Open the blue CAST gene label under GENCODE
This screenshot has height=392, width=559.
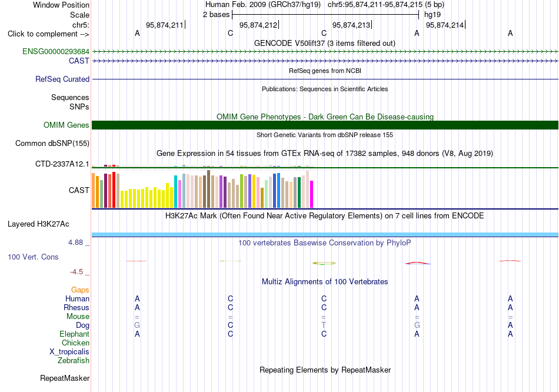(x=79, y=61)
